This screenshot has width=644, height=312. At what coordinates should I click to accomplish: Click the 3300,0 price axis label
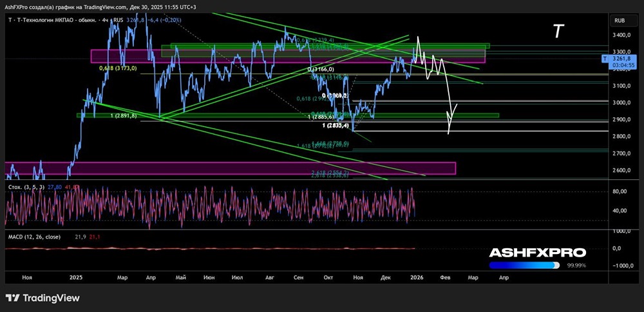[621, 52]
